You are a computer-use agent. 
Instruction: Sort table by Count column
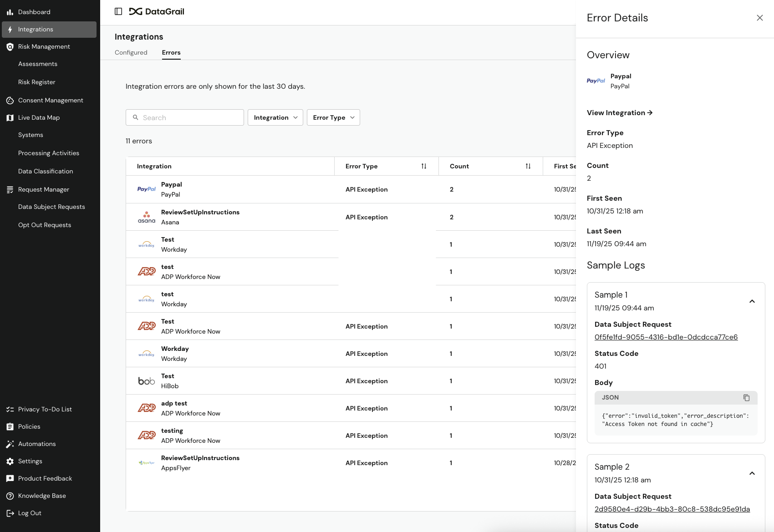click(528, 166)
